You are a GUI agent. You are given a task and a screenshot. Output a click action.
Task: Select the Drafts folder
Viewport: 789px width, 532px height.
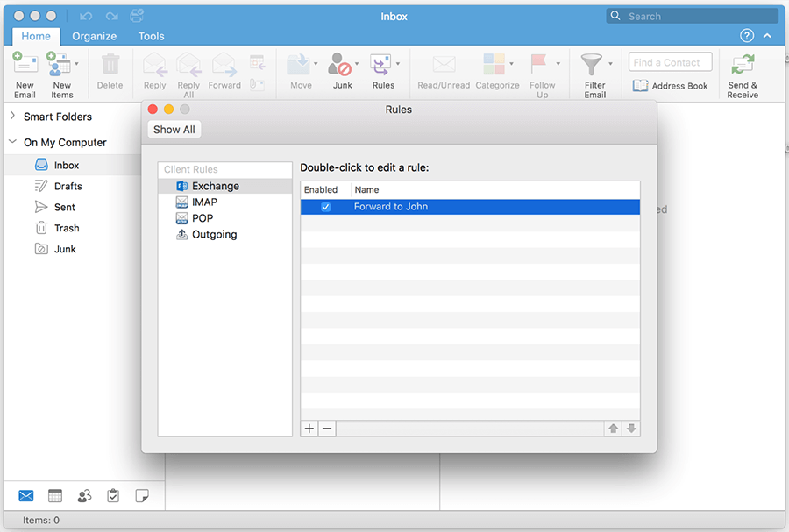coord(68,186)
